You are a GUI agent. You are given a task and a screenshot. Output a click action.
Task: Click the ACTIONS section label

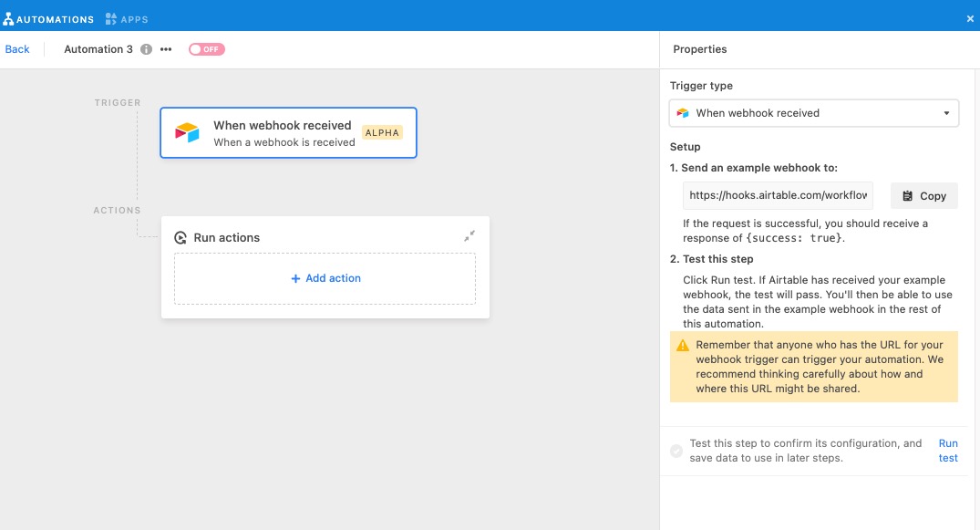click(x=117, y=210)
